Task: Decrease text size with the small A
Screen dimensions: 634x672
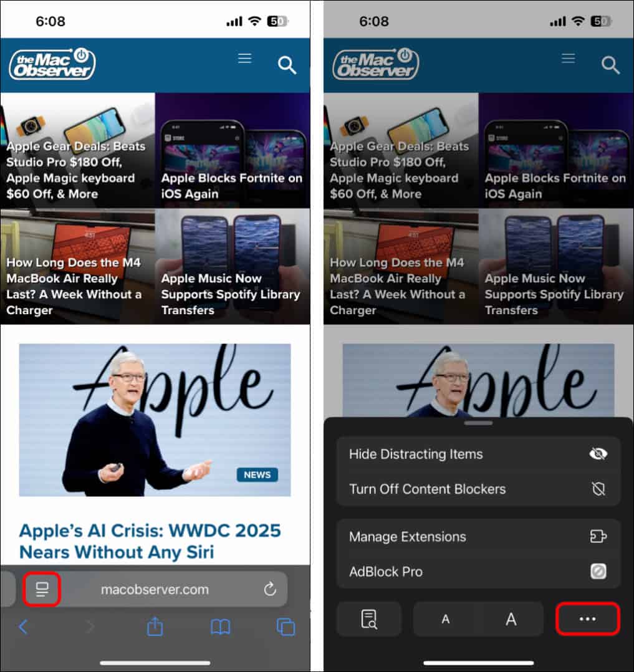Action: click(x=446, y=619)
